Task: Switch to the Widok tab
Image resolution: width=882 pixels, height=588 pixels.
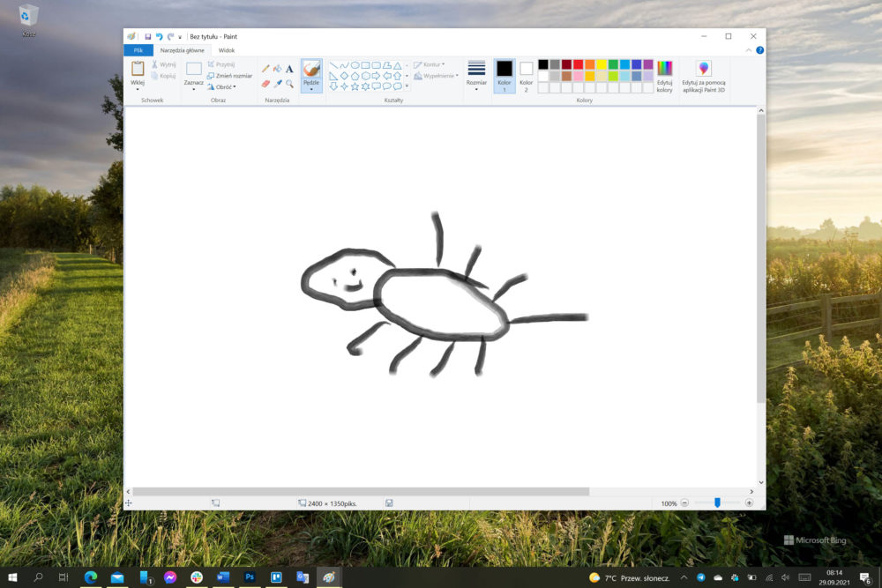Action: [227, 50]
